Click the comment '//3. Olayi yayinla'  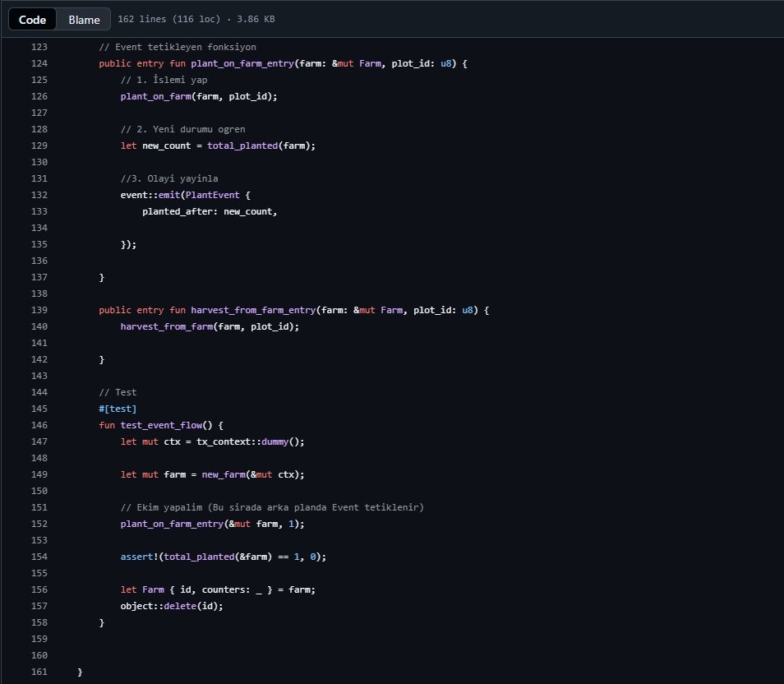tap(169, 178)
